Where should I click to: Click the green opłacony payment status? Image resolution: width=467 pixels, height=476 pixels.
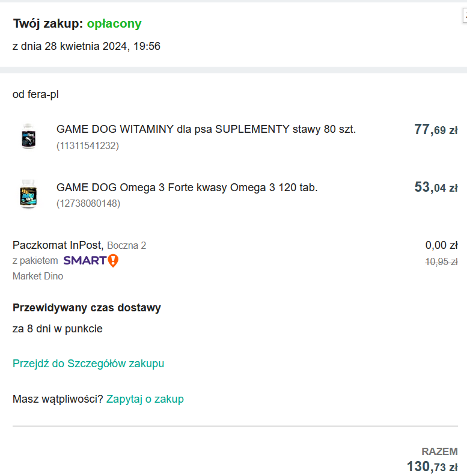click(114, 24)
